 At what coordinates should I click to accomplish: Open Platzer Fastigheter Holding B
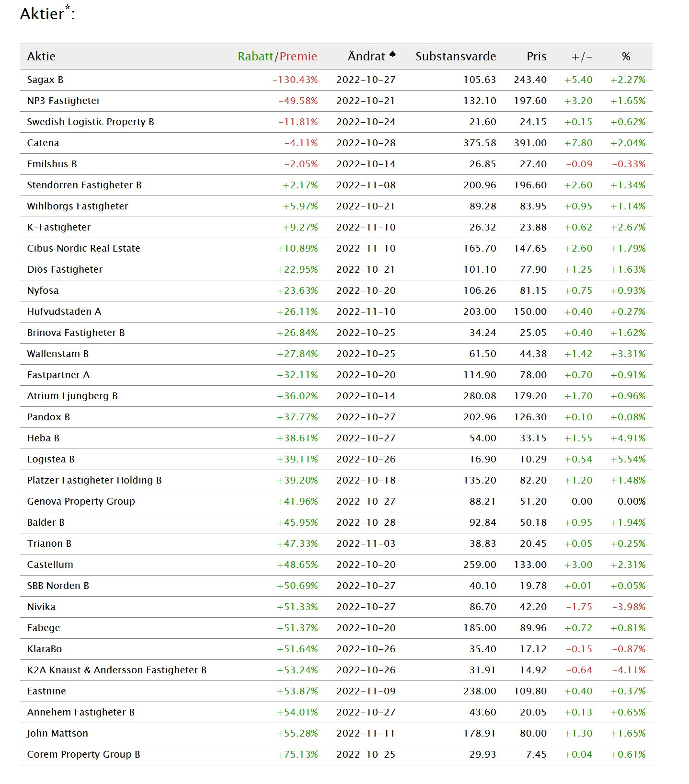point(94,480)
